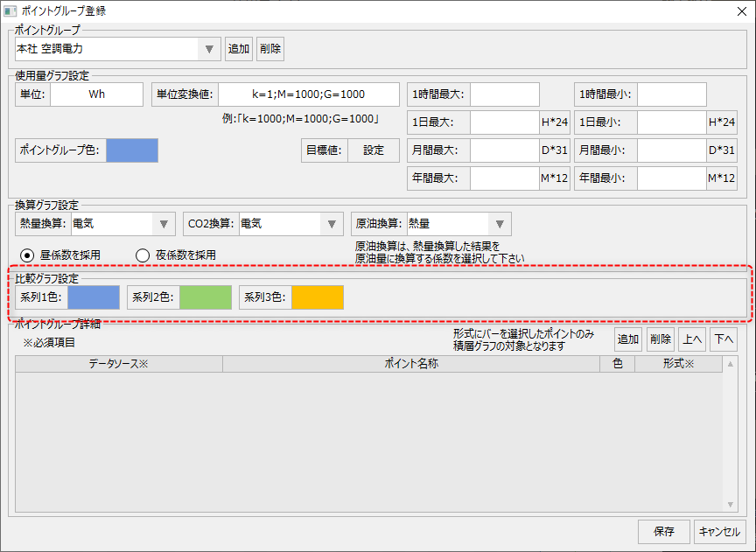Click the 保存 button
This screenshot has width=756, height=552.
point(664,531)
